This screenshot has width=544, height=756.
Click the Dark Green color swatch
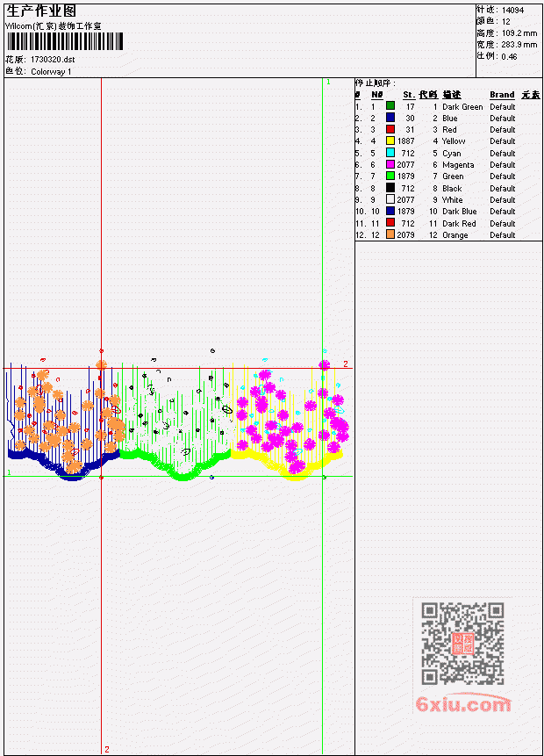(390, 106)
